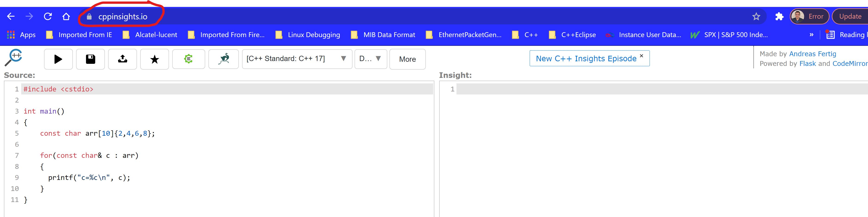
Task: Run the C++ Insights play button
Action: (58, 59)
